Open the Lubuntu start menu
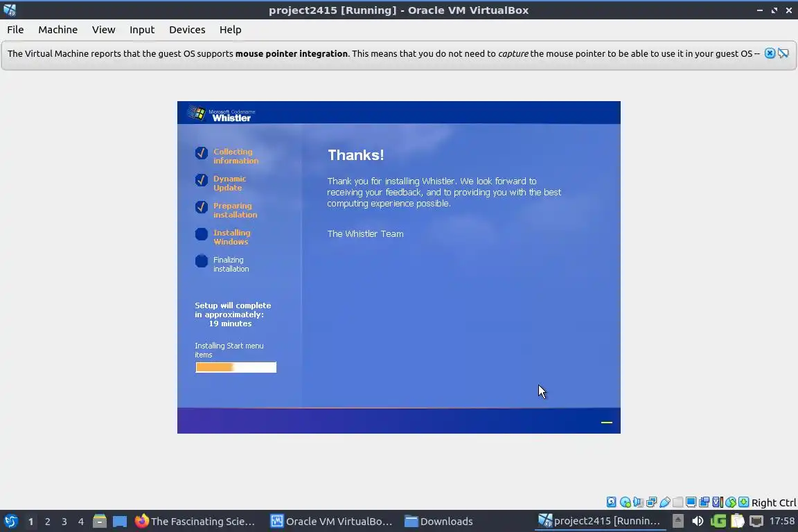798x532 pixels. click(x=10, y=522)
